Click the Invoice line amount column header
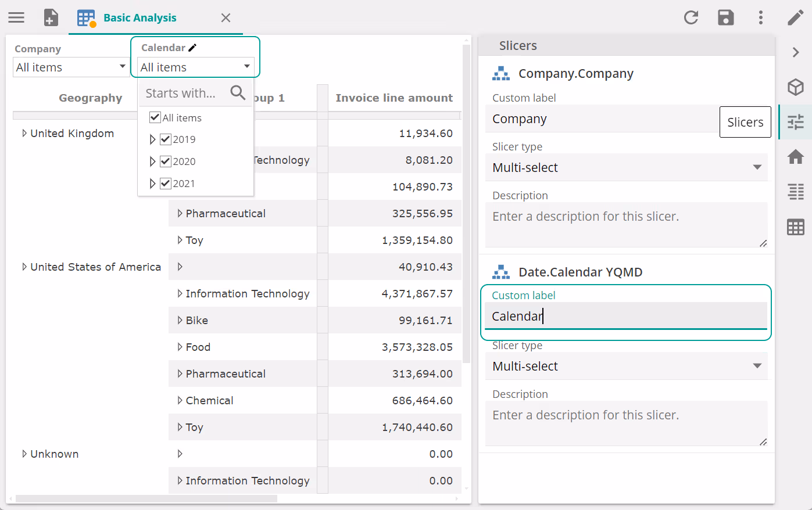 394,98
